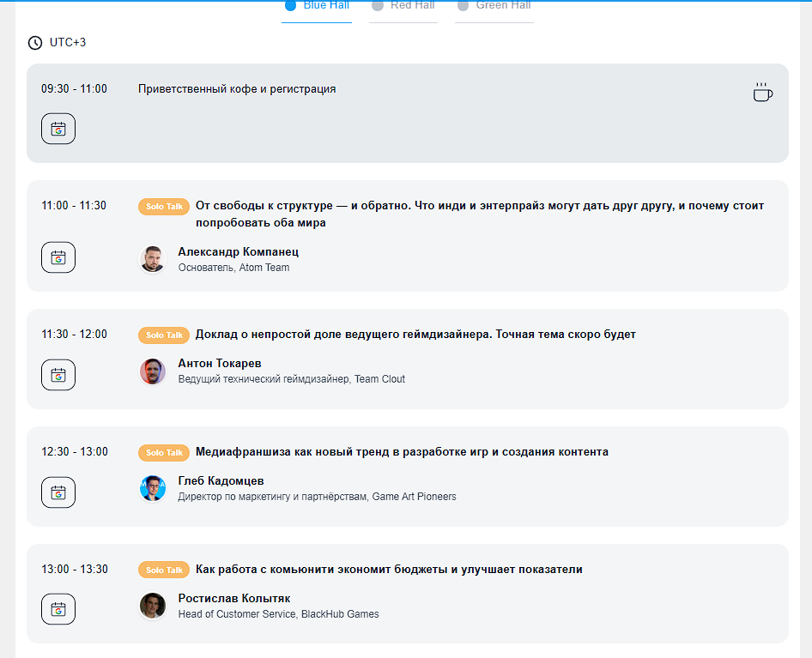The height and width of the screenshot is (658, 812).
Task: Add 11:00 - 11:30 talk to Google Calendar
Action: coord(58,257)
